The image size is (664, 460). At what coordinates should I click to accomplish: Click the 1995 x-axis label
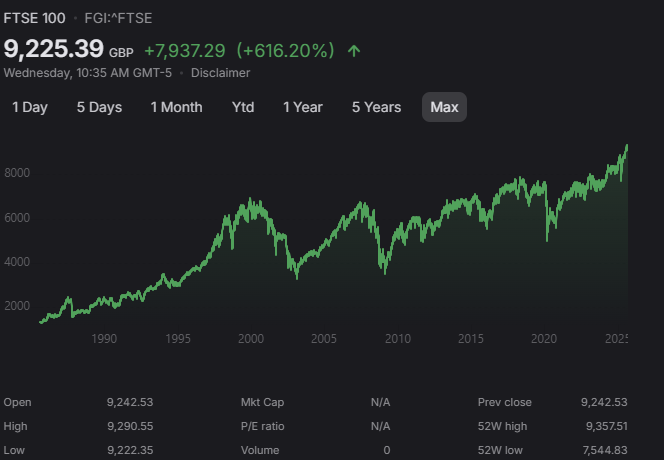click(x=178, y=339)
